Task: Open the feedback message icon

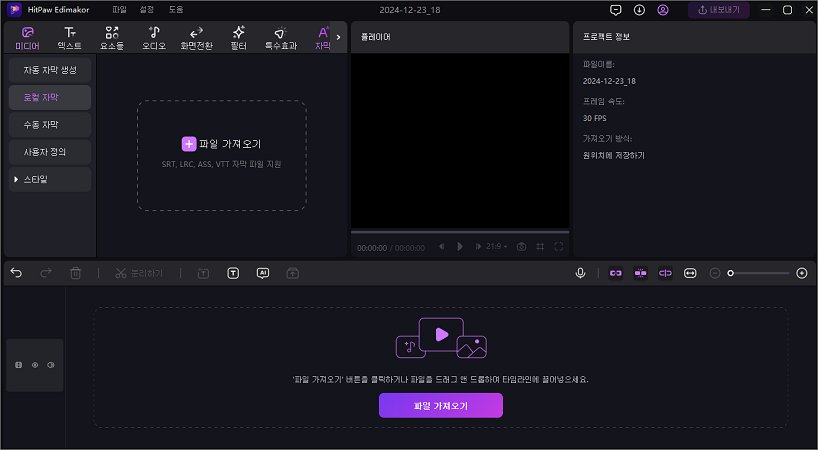Action: click(x=616, y=10)
